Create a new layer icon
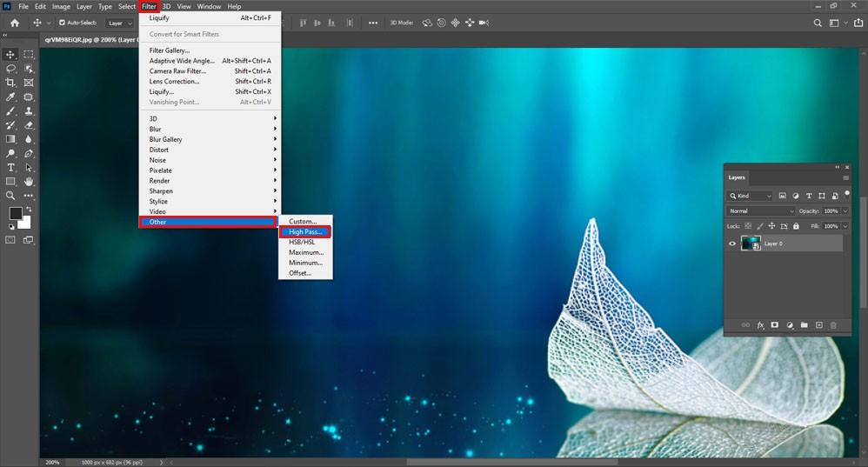 pyautogui.click(x=819, y=325)
